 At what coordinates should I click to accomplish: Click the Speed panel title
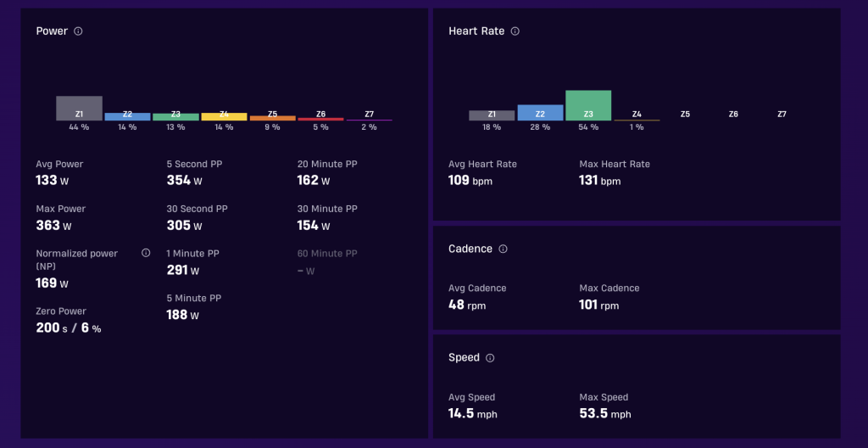(x=464, y=357)
